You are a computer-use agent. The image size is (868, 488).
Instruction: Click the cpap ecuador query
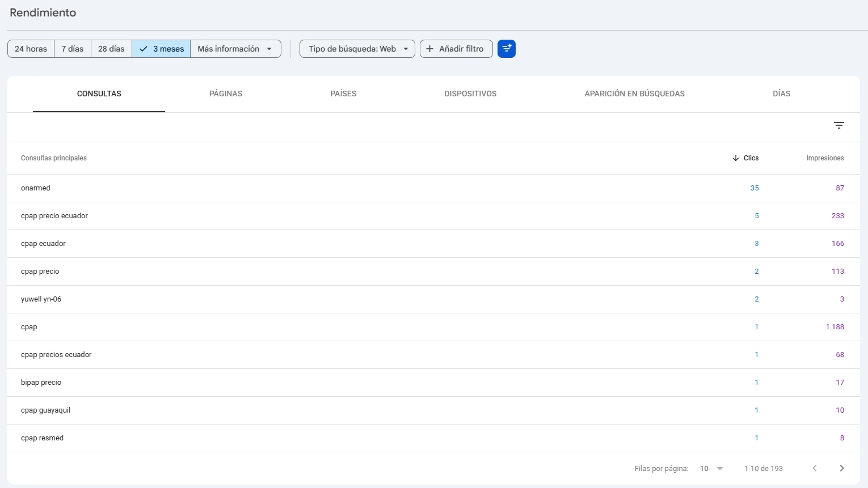(x=43, y=244)
